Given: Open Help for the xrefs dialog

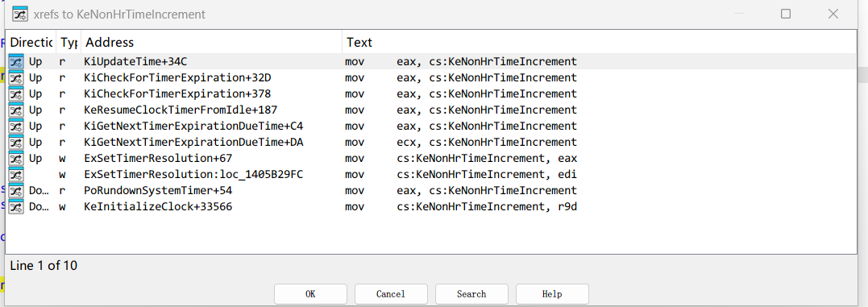Looking at the screenshot, I should pyautogui.click(x=552, y=294).
